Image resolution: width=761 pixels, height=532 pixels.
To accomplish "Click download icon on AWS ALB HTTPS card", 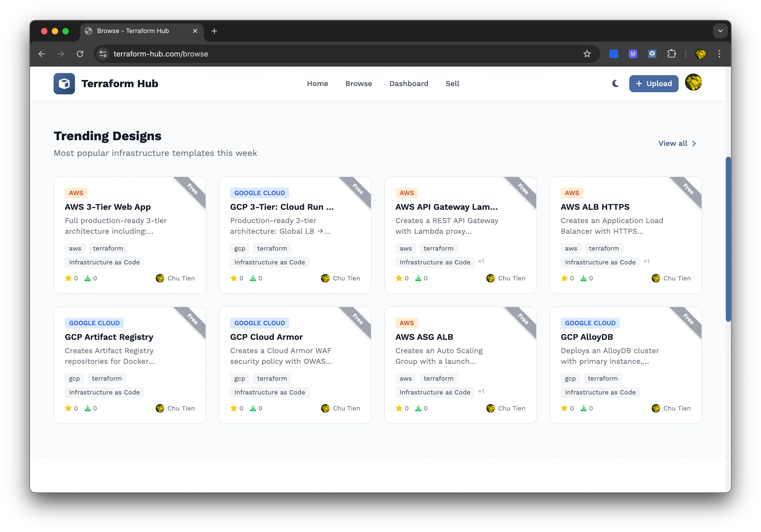I will (x=583, y=278).
